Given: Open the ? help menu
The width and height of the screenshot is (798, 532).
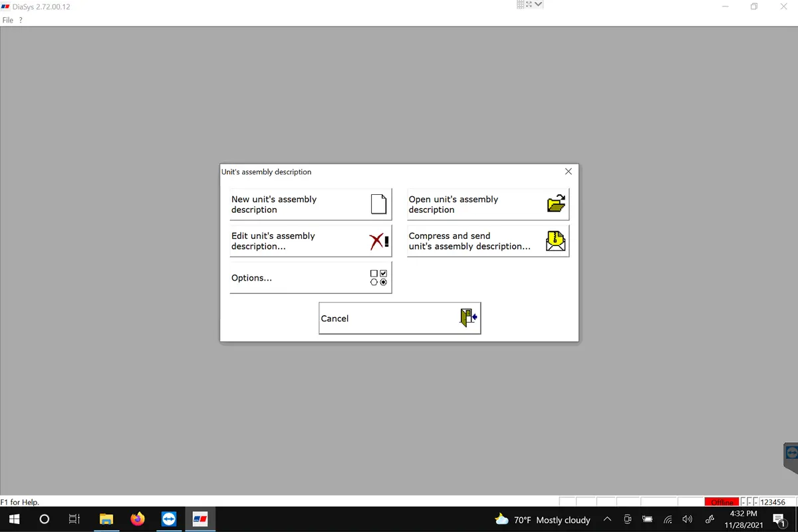Looking at the screenshot, I should (21, 20).
